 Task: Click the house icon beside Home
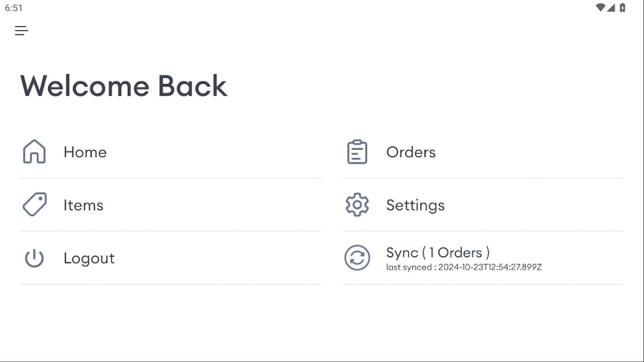[34, 152]
